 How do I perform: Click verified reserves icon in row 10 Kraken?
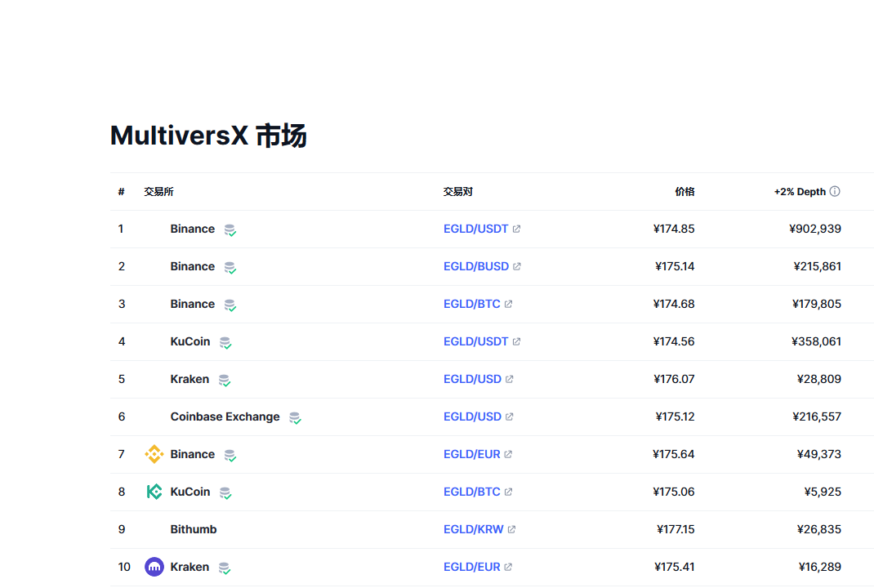coord(225,568)
